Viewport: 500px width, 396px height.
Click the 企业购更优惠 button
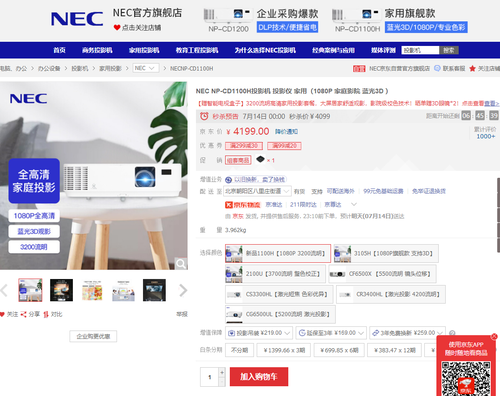click(x=93, y=336)
